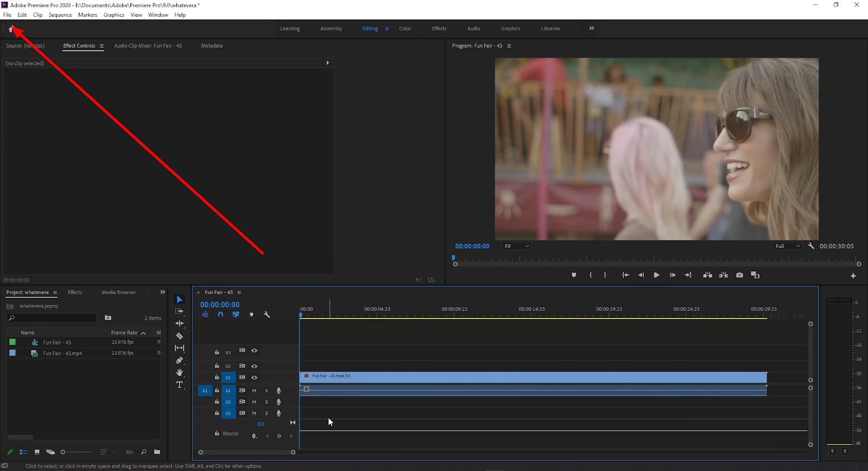868x471 pixels.
Task: Open the Sequence menu
Action: click(x=60, y=15)
